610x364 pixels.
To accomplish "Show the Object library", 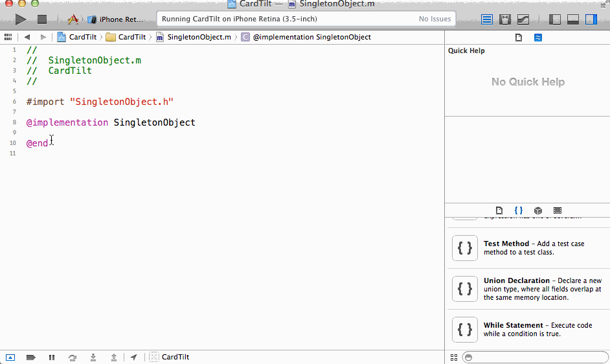I will point(538,210).
